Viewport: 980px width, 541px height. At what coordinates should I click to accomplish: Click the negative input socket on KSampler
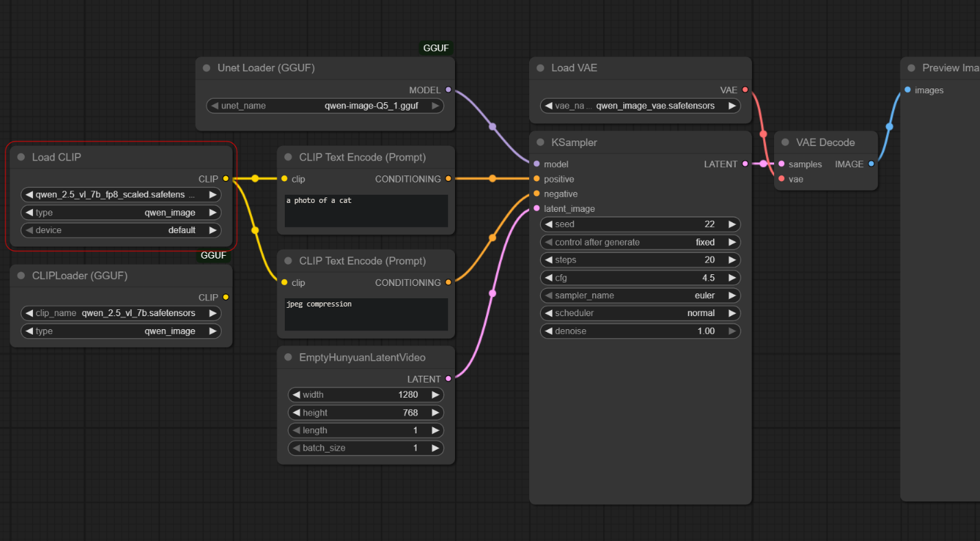click(537, 193)
